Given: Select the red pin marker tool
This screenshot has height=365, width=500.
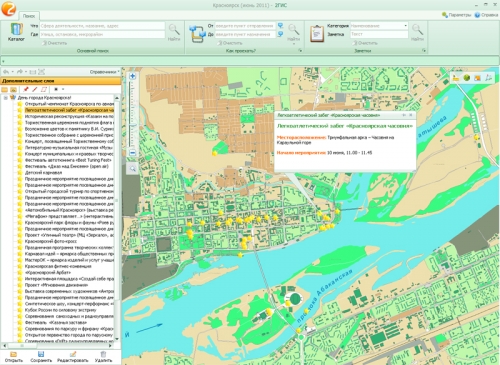Looking at the screenshot, I should coord(26,89).
